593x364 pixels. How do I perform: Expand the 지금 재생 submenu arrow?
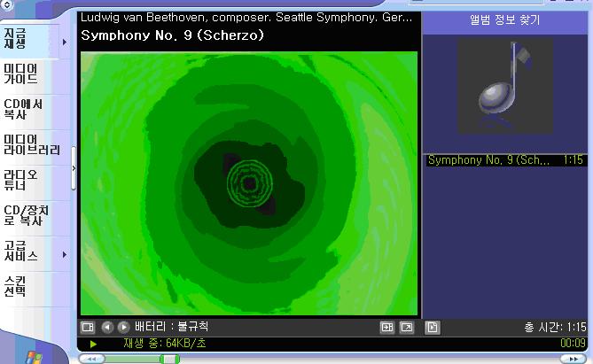(65, 42)
